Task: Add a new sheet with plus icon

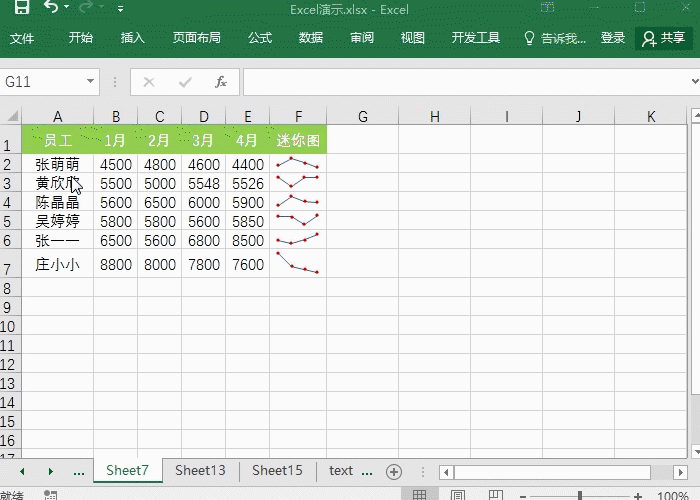Action: tap(394, 471)
